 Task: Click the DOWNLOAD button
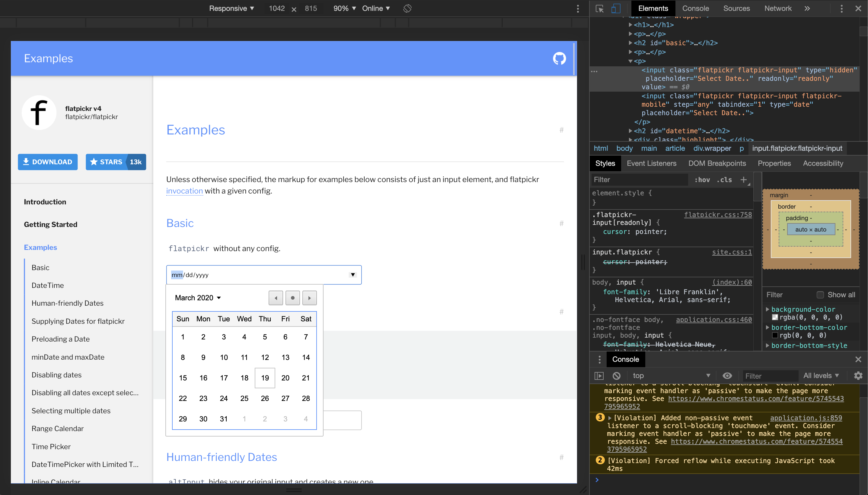pos(48,162)
